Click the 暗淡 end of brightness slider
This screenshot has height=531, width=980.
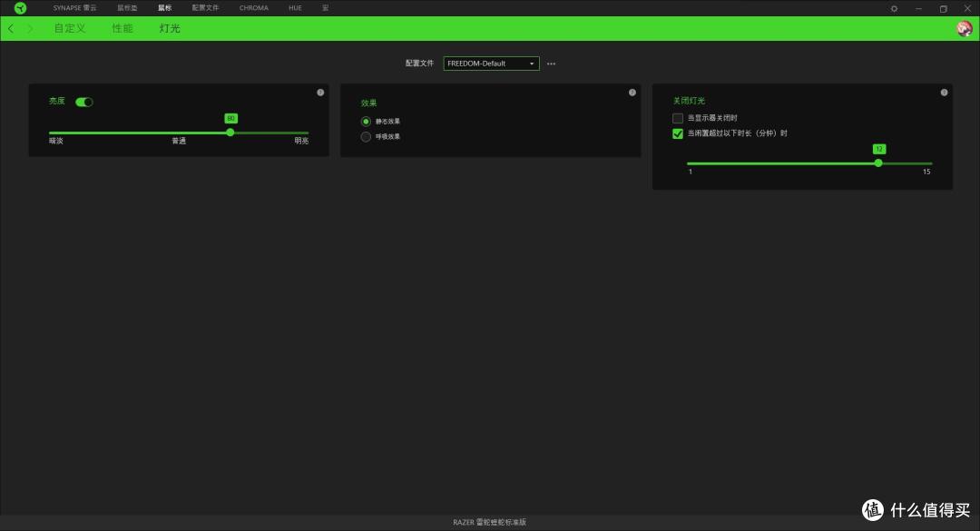(x=56, y=141)
